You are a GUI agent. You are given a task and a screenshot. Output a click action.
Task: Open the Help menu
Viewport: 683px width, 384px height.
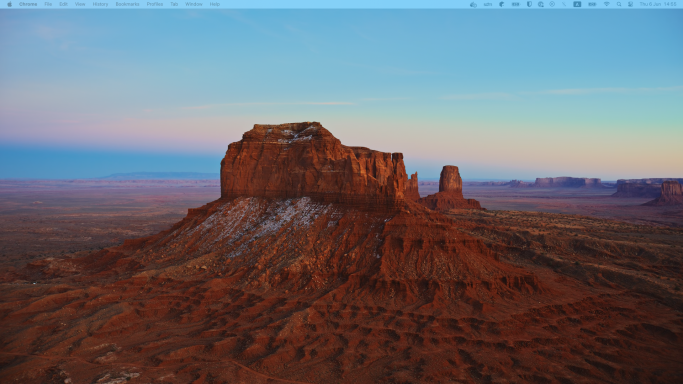point(215,4)
